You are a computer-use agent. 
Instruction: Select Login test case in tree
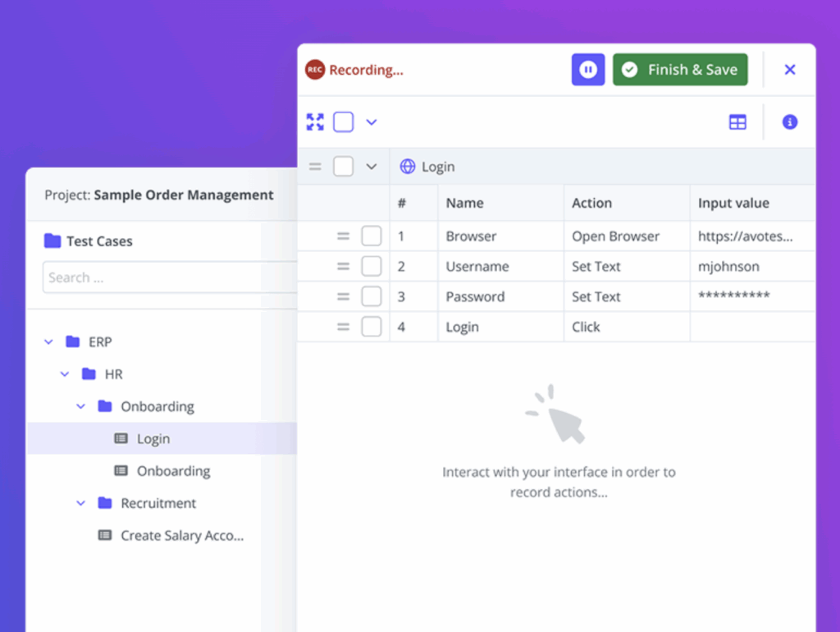click(x=153, y=439)
